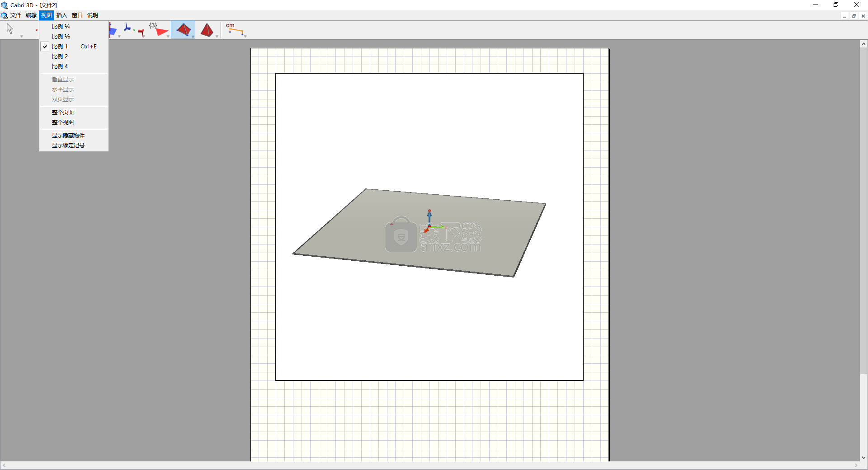868x470 pixels.
Task: Expand the perpendicular tool dropdown arrow
Action: coord(144,37)
